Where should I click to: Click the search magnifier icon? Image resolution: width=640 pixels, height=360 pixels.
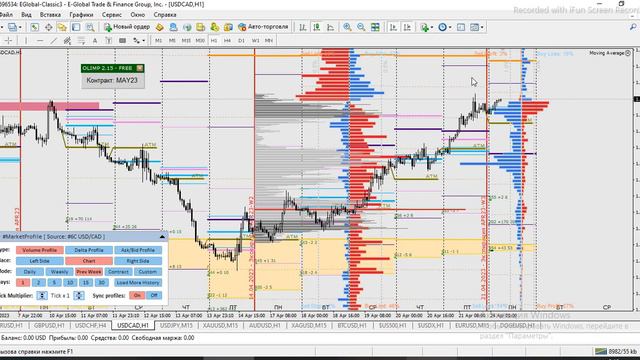click(633, 27)
